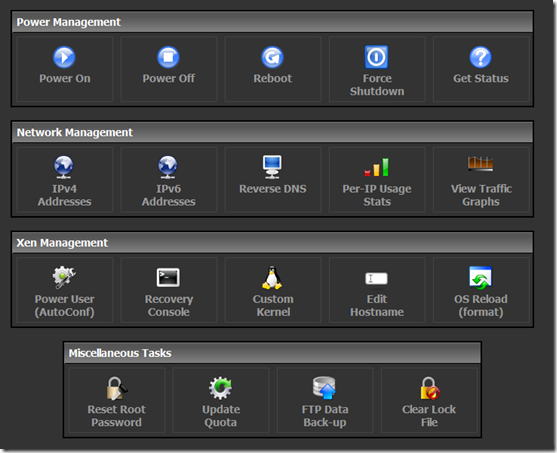Click the Xen Management section header
This screenshot has height=453, width=557.
coord(272,243)
